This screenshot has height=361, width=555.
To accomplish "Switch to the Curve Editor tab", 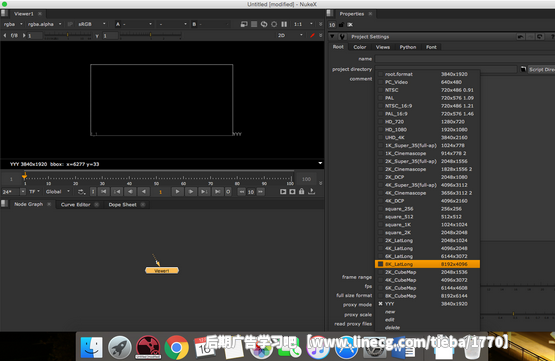I will 75,205.
